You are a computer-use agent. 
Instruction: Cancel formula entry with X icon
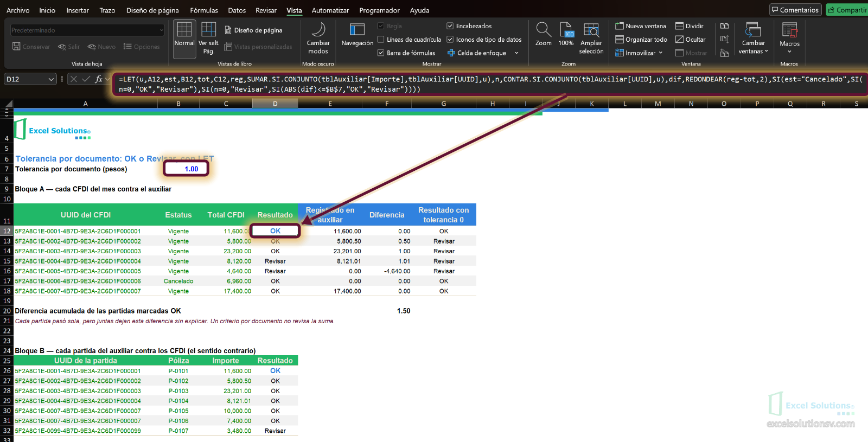coord(74,79)
